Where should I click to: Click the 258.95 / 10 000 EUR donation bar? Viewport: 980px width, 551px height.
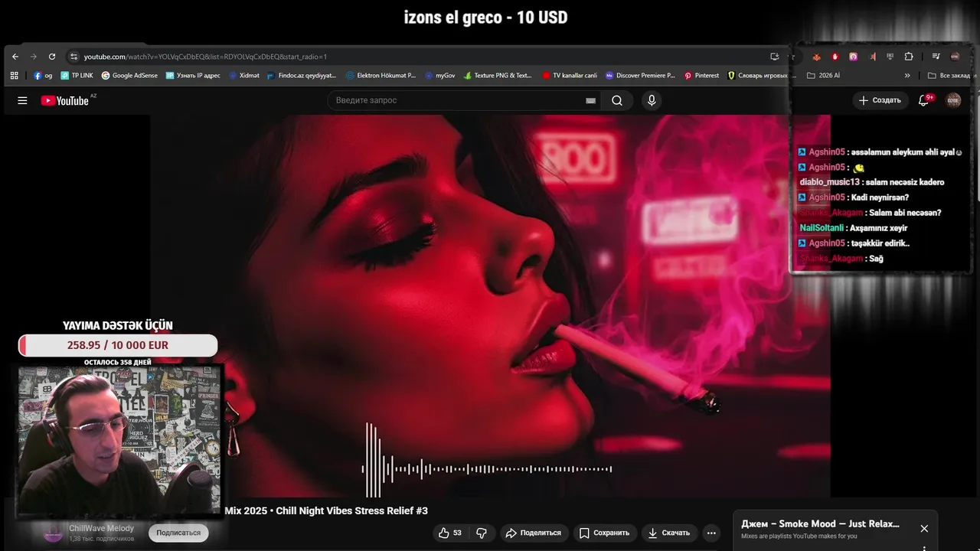click(118, 345)
